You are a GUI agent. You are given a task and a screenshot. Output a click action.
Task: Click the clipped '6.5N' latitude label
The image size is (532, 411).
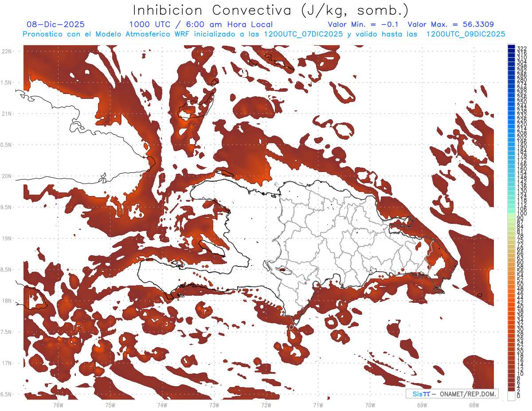(x=6, y=395)
